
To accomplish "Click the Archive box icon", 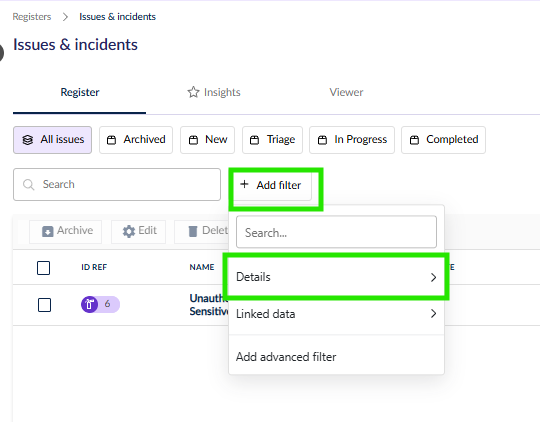I will [x=48, y=231].
